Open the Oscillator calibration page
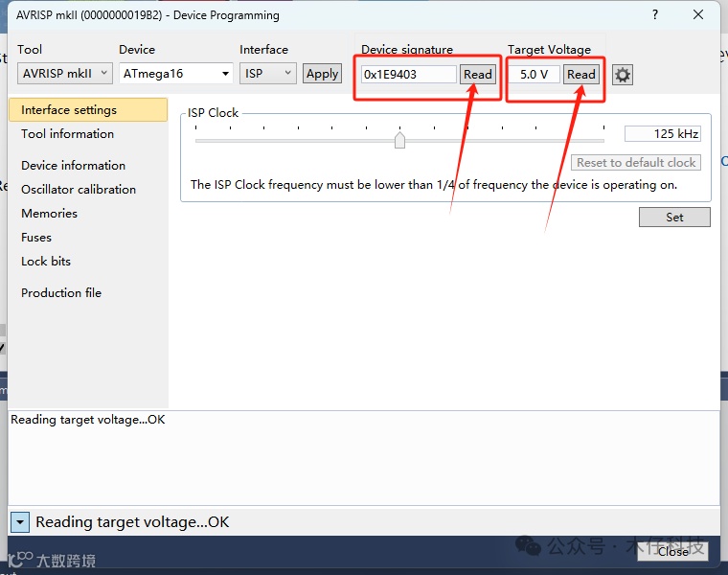728x575 pixels. pyautogui.click(x=79, y=190)
